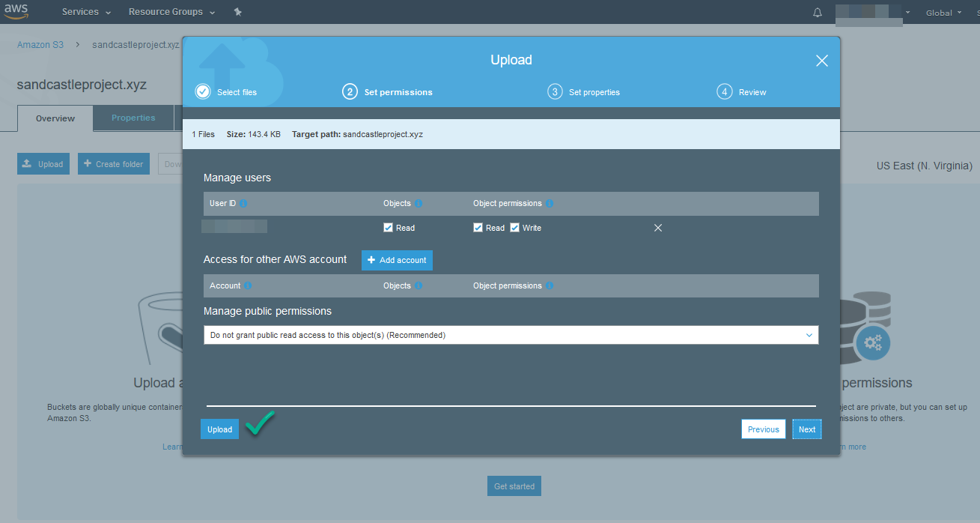Click the Add account button
This screenshot has width=980, height=523.
397,260
